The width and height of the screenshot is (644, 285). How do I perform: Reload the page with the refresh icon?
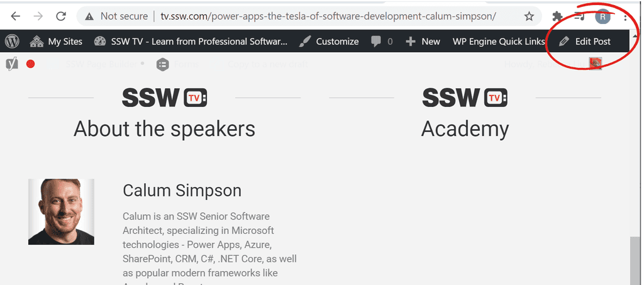click(x=61, y=16)
